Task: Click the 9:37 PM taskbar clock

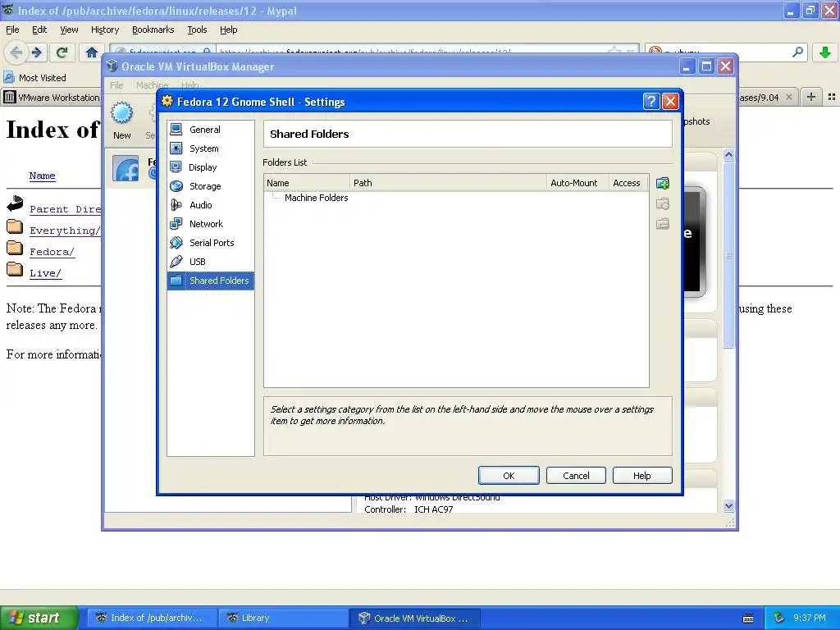Action: tap(810, 618)
